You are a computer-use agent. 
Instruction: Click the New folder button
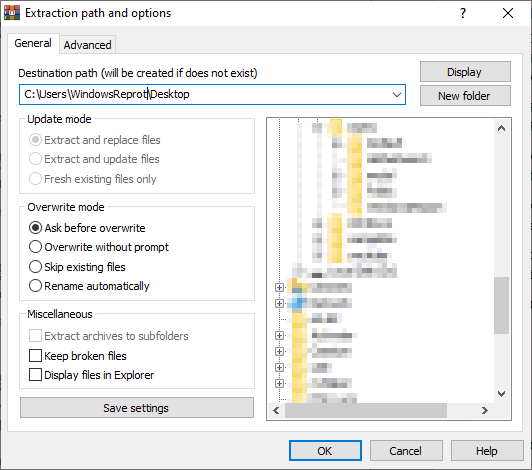[465, 96]
